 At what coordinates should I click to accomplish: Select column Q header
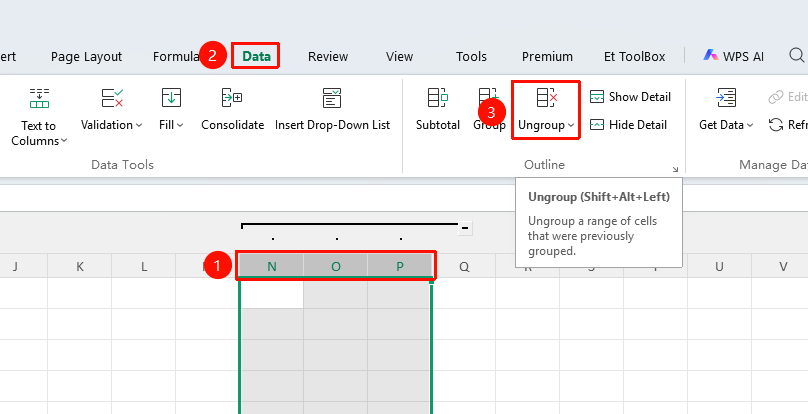(464, 266)
